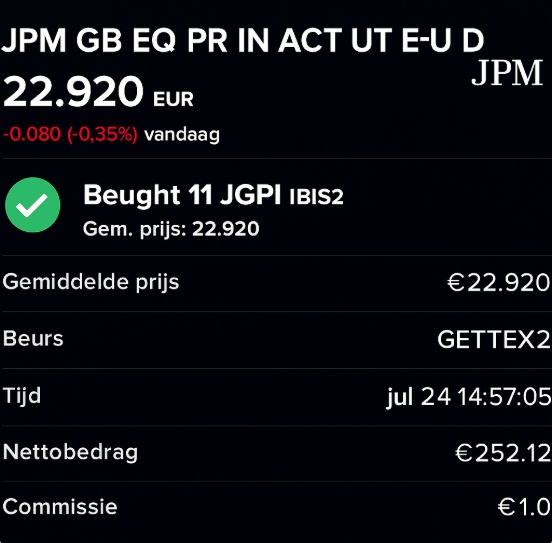
Task: Tap the Tijd row label
Action: click(x=22, y=396)
